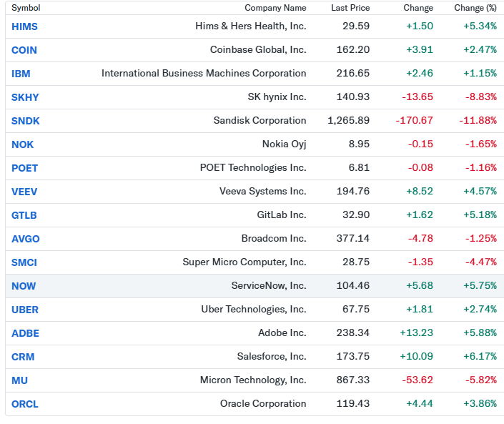Click the change value +8.52

pyautogui.click(x=420, y=191)
